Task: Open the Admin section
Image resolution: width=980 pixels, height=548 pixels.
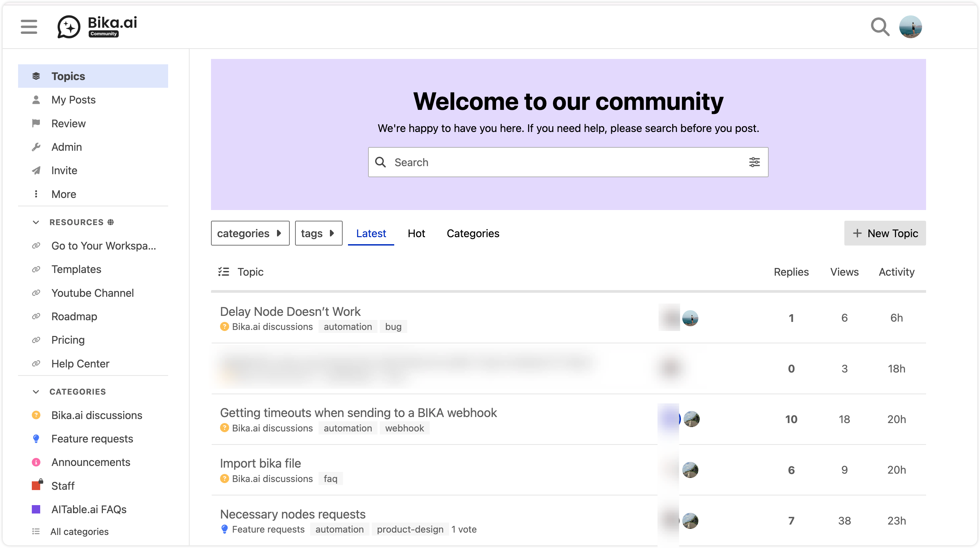Action: pyautogui.click(x=93, y=147)
